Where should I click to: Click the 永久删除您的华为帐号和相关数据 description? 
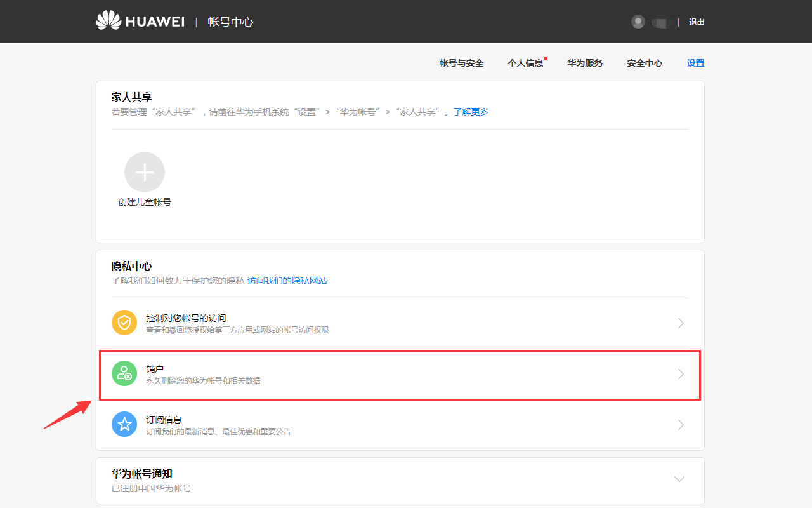click(x=203, y=381)
